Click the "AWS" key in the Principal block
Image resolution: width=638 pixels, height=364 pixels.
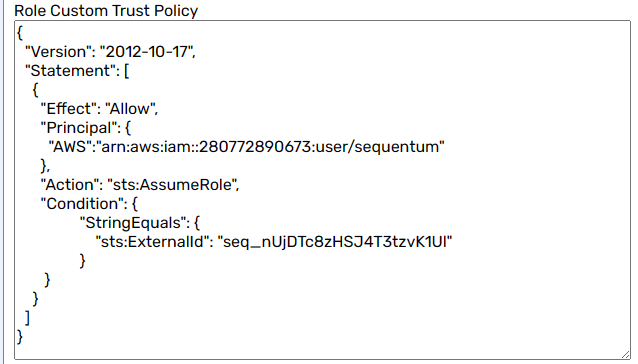69,146
